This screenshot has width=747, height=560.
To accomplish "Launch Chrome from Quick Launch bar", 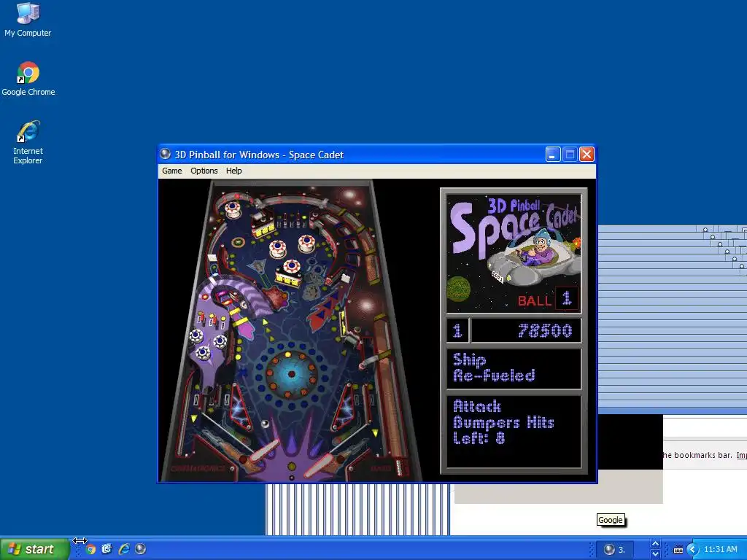I will (x=90, y=549).
